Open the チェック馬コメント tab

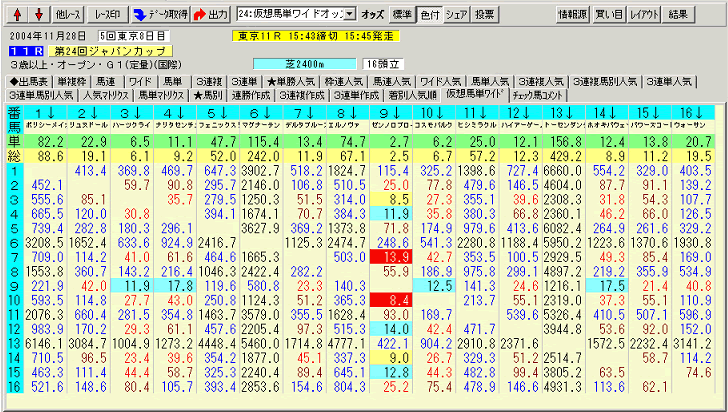pos(539,96)
